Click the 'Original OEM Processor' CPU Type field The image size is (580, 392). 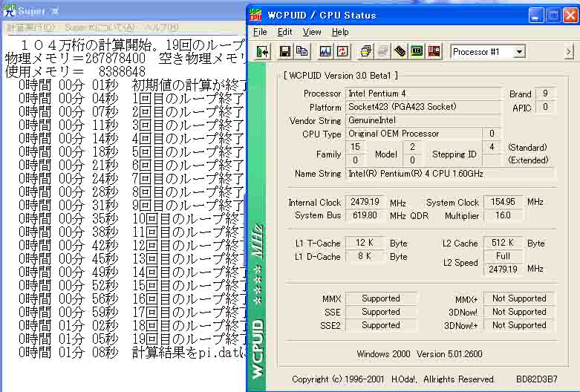coord(414,134)
